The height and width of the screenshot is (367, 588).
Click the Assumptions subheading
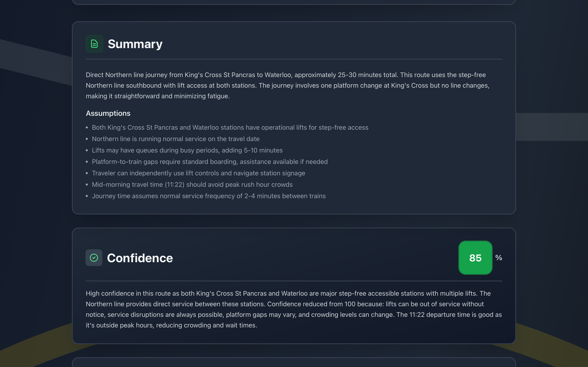pos(108,113)
